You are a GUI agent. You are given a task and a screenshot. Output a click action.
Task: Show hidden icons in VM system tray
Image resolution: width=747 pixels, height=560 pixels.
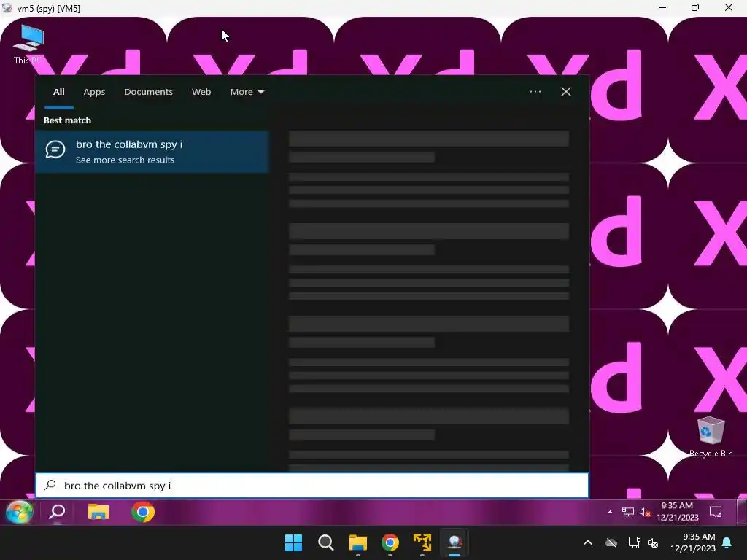[610, 512]
